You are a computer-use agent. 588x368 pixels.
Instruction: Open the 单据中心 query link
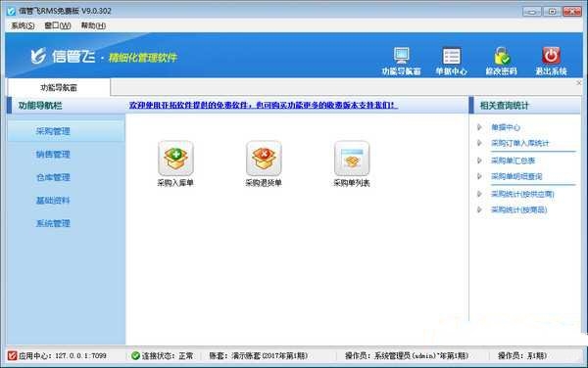click(506, 127)
